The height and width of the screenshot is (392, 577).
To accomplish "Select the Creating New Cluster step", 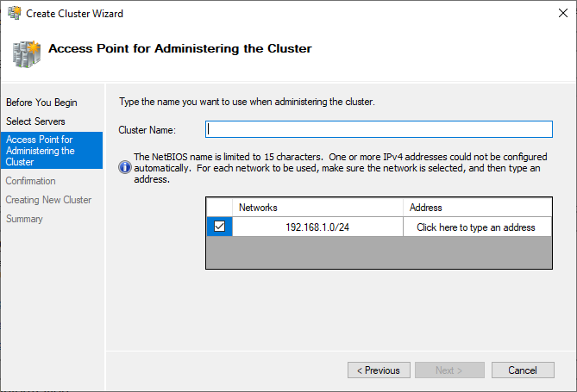I will (x=48, y=200).
